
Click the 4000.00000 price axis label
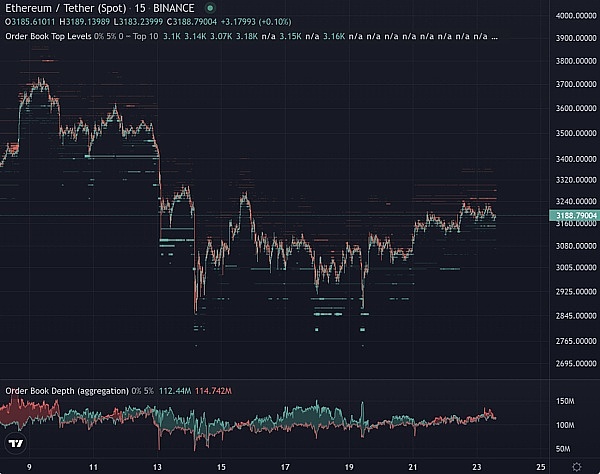click(x=574, y=16)
